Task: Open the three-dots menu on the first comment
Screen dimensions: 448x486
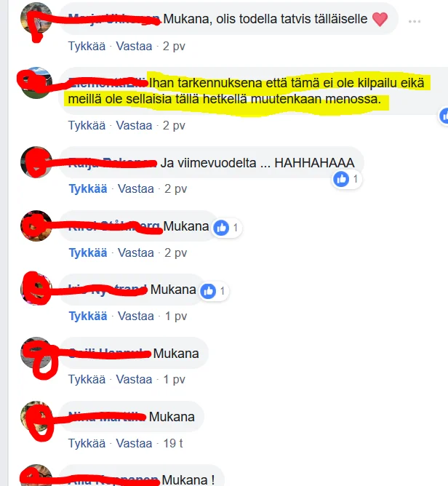Action: (415, 21)
